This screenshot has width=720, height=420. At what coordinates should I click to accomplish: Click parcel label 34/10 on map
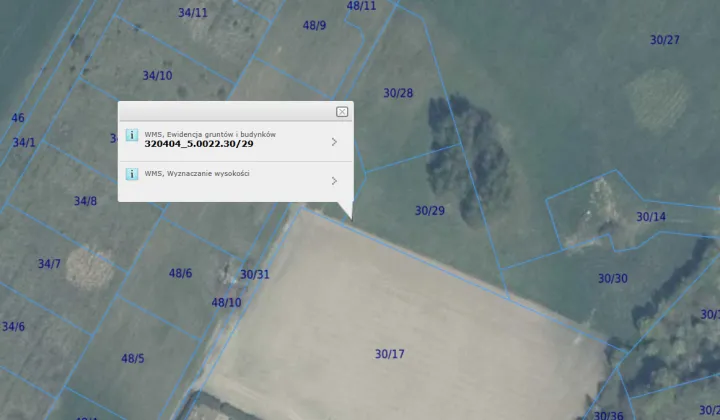click(158, 75)
